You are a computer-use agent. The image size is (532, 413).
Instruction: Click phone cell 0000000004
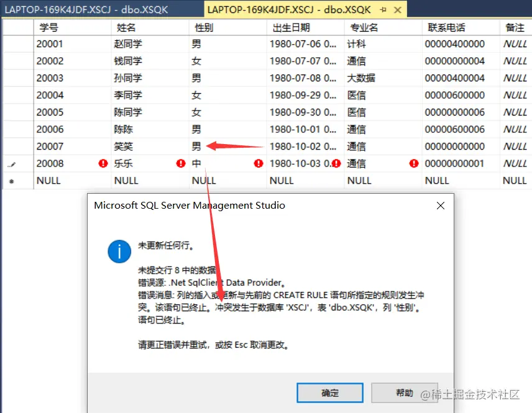[461, 61]
